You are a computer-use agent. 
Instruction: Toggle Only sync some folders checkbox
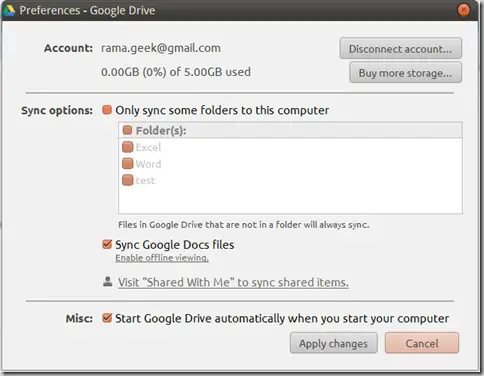(107, 110)
